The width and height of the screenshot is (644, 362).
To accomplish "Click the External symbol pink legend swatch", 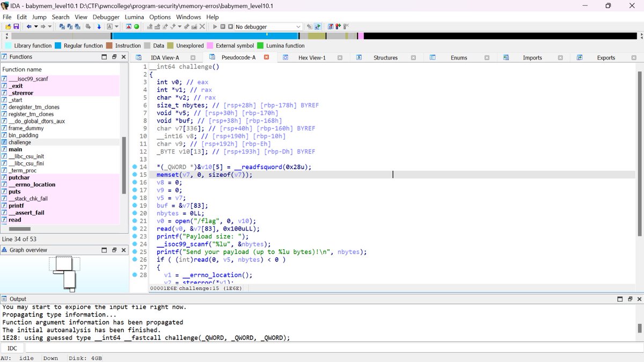I will click(210, 46).
